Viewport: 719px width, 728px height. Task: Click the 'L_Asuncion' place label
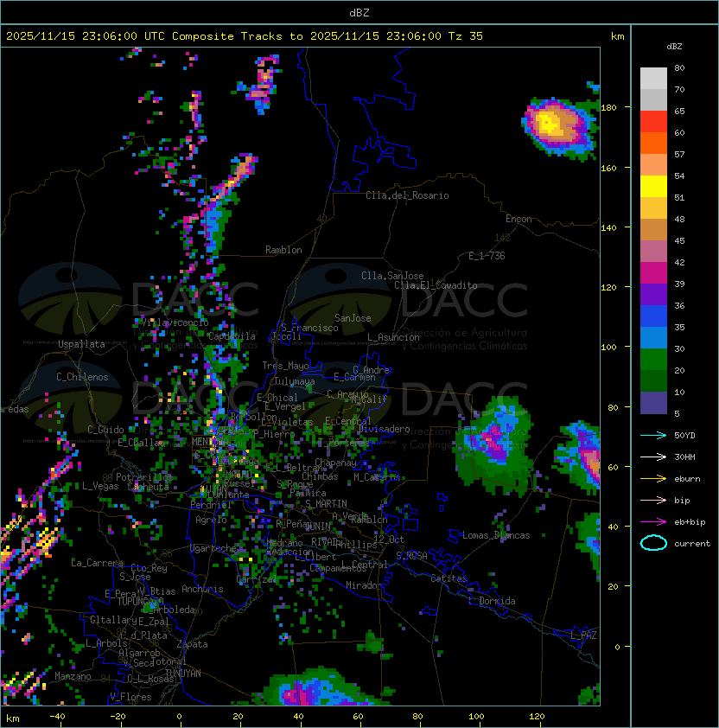[393, 337]
